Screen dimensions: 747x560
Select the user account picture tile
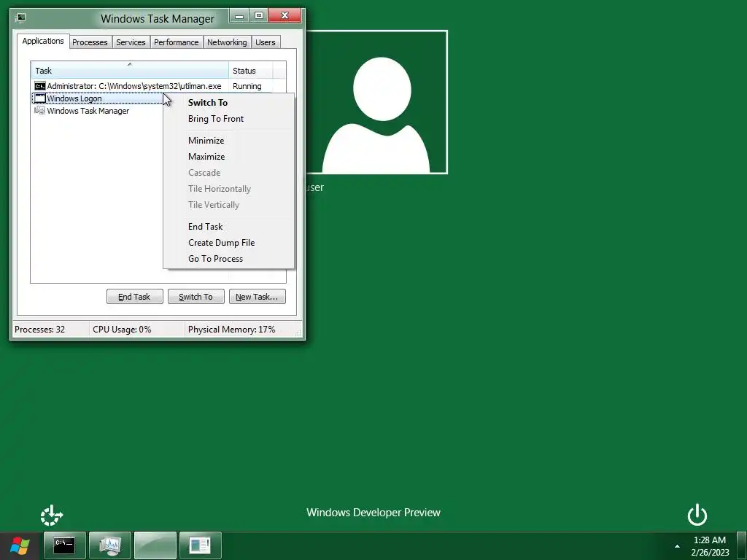point(376,102)
